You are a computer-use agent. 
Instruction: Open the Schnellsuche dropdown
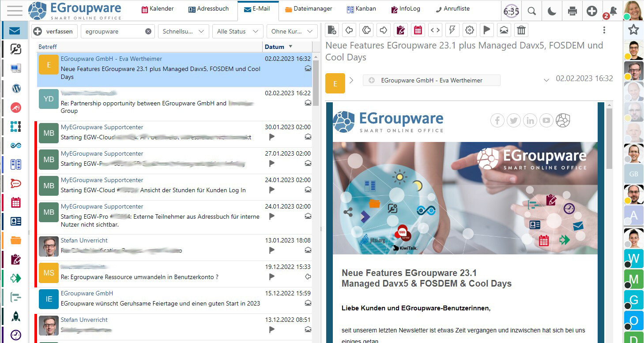pyautogui.click(x=183, y=31)
